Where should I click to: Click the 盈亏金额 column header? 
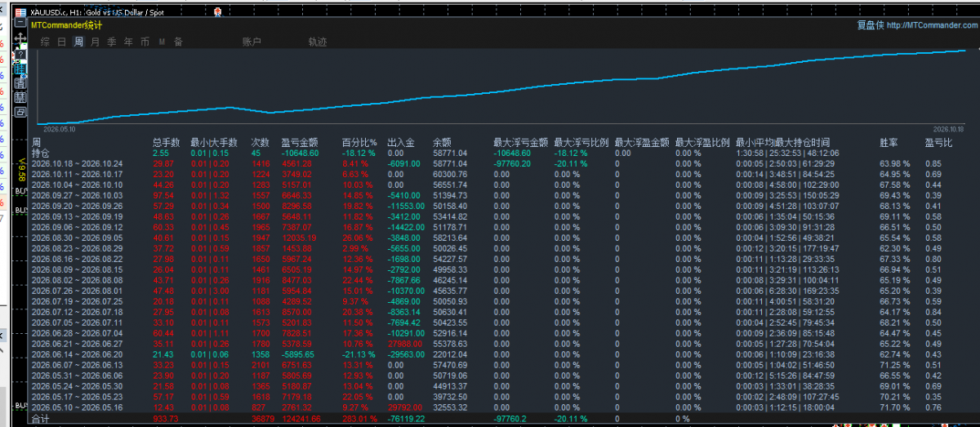pyautogui.click(x=300, y=142)
